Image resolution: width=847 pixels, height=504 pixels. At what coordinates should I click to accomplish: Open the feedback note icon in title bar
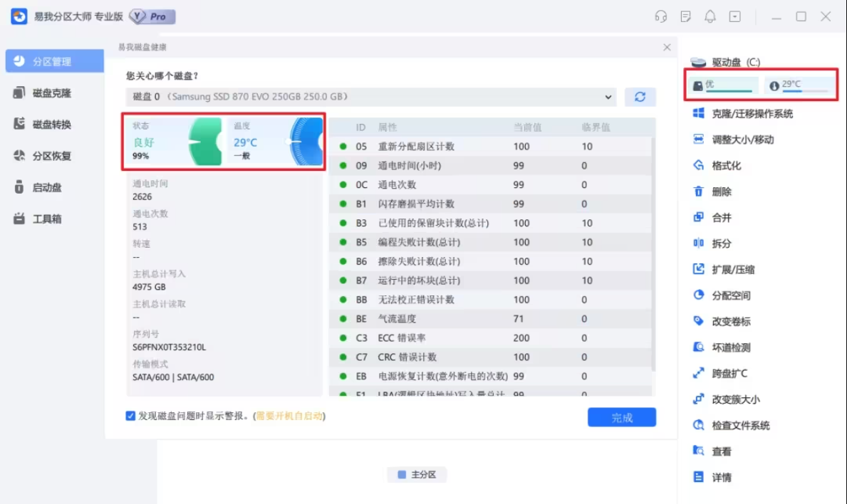[685, 16]
